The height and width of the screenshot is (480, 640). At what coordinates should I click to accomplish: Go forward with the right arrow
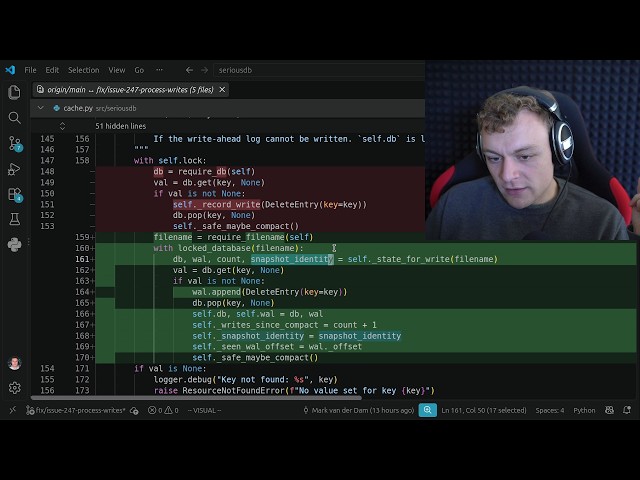[x=204, y=70]
